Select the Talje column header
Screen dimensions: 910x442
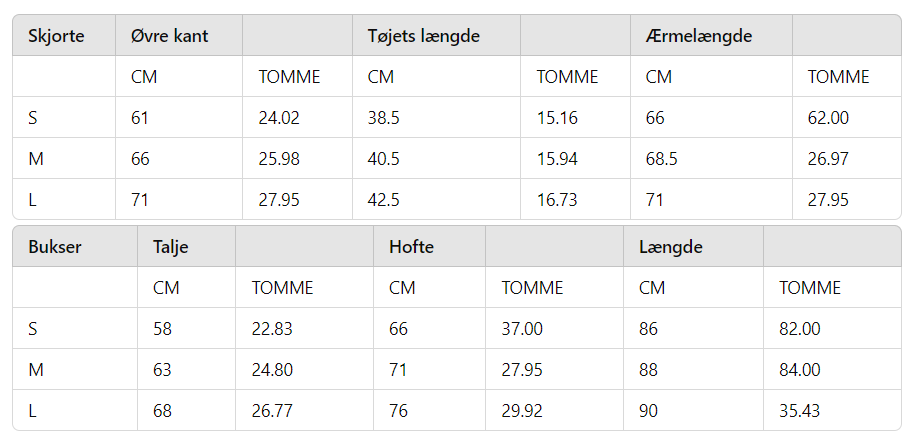[186, 247]
